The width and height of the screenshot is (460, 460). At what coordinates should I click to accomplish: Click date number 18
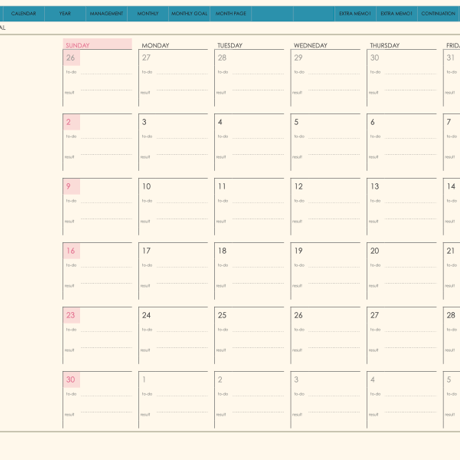click(x=222, y=251)
